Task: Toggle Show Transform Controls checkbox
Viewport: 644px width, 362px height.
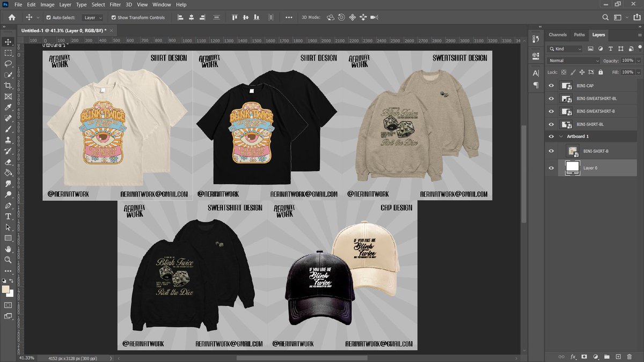Action: [113, 17]
